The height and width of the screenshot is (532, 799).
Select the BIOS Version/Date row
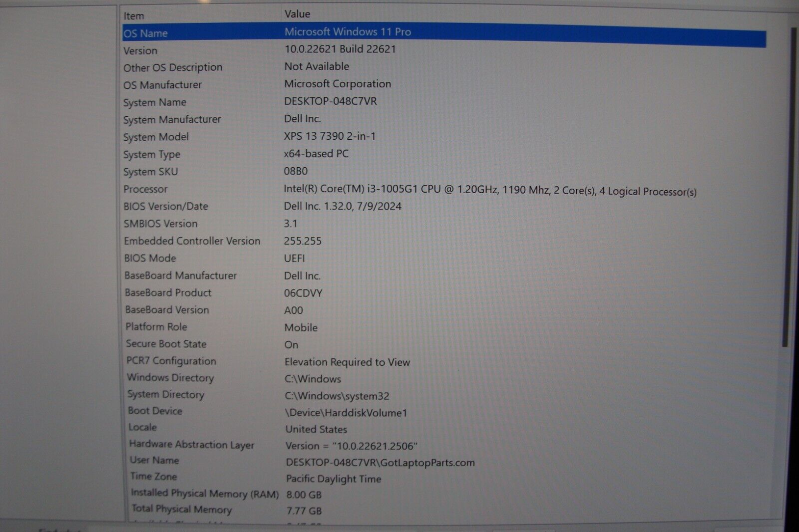point(166,207)
